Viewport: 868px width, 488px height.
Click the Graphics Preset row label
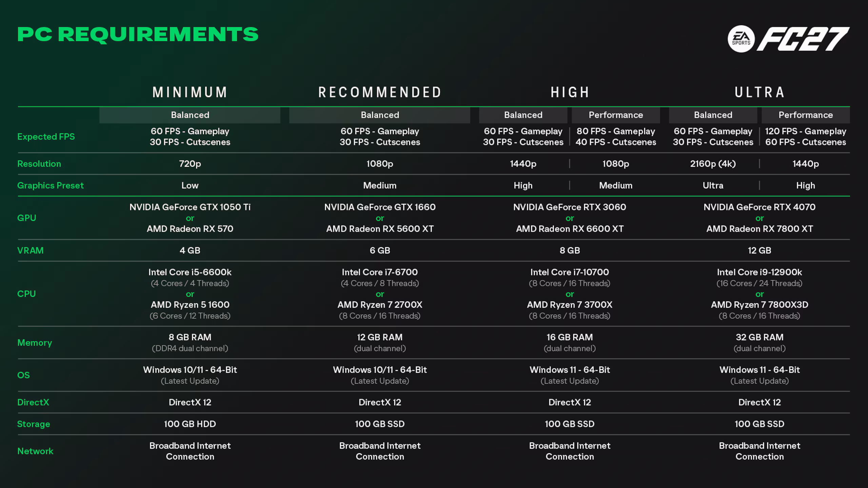pos(50,185)
